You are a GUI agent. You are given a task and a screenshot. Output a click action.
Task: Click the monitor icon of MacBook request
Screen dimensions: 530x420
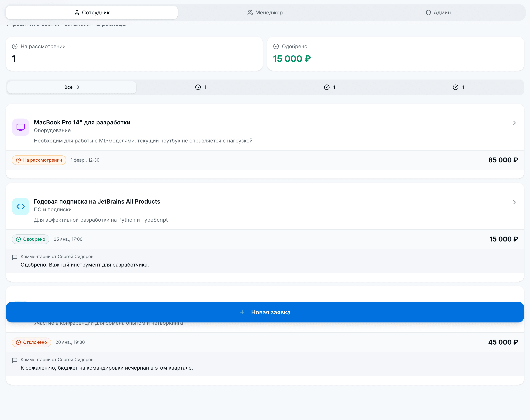(21, 127)
